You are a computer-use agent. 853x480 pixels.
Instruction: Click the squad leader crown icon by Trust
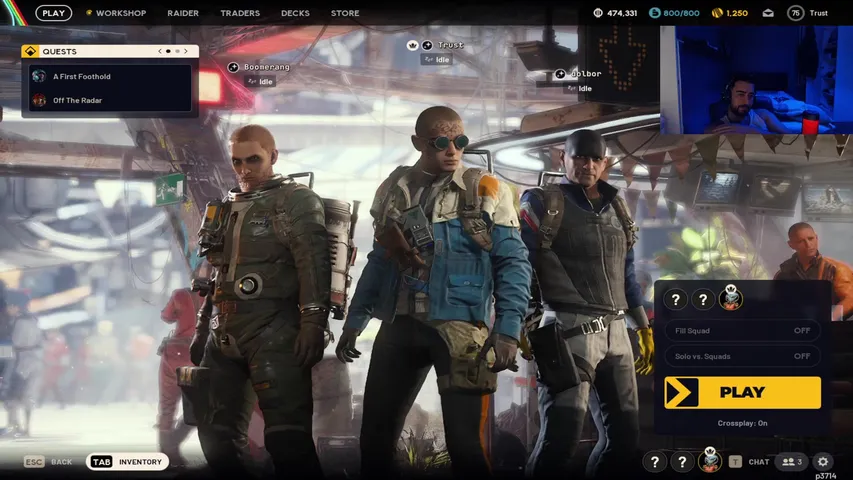click(x=412, y=45)
